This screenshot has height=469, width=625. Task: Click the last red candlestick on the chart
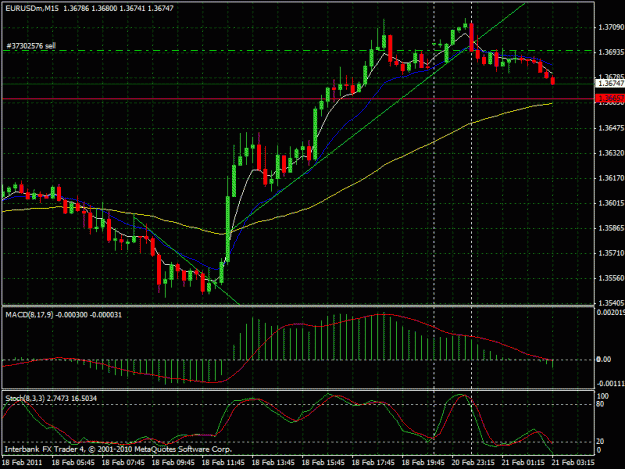(x=553, y=81)
